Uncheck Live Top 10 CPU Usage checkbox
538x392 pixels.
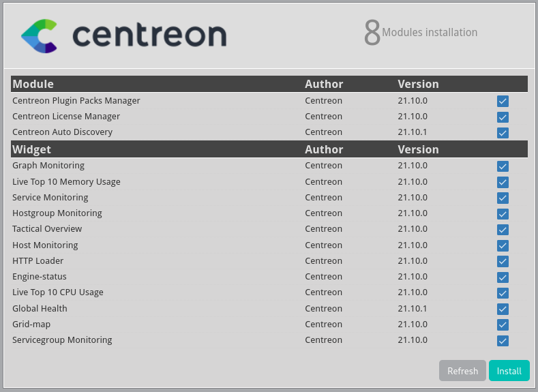point(503,293)
